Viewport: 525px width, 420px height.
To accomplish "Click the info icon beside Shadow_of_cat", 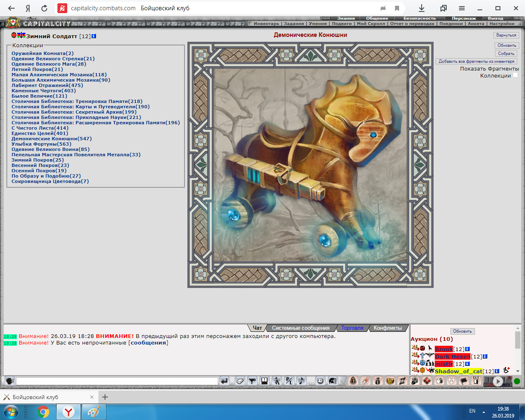I will coord(497,371).
